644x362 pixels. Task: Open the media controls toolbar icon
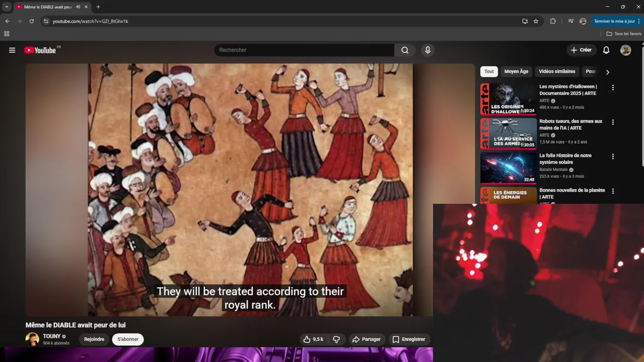(571, 21)
